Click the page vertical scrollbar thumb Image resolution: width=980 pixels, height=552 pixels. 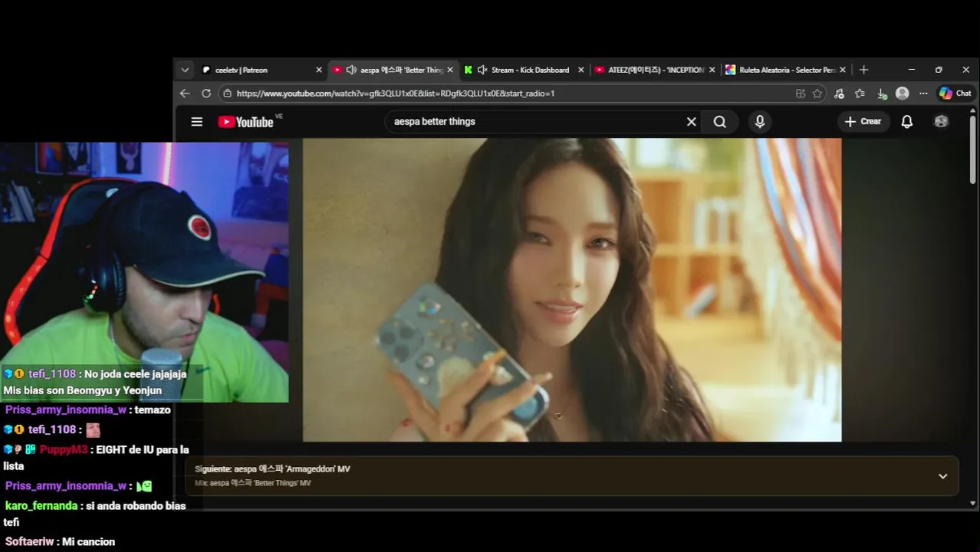pos(972,149)
